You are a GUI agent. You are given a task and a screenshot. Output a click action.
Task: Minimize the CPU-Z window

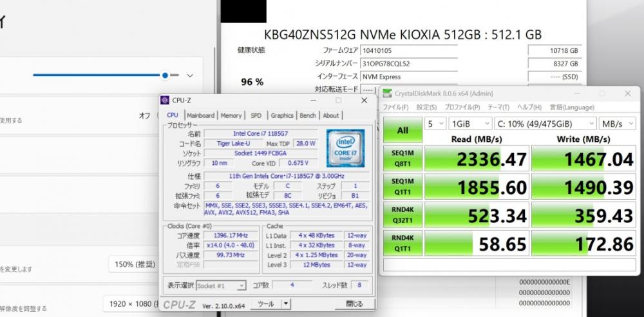314,101
